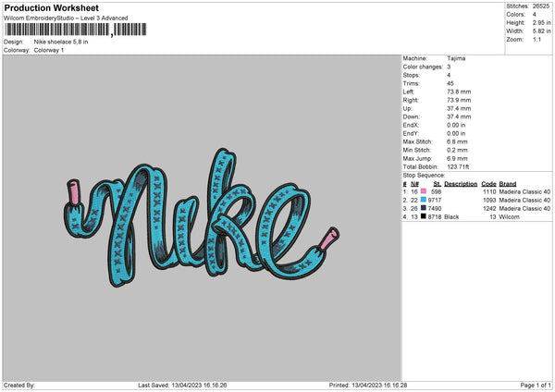Click the barcode in the header

tap(76, 30)
